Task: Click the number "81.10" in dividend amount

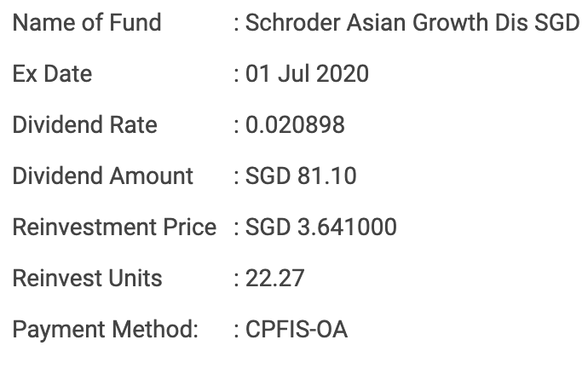Action: pos(327,176)
